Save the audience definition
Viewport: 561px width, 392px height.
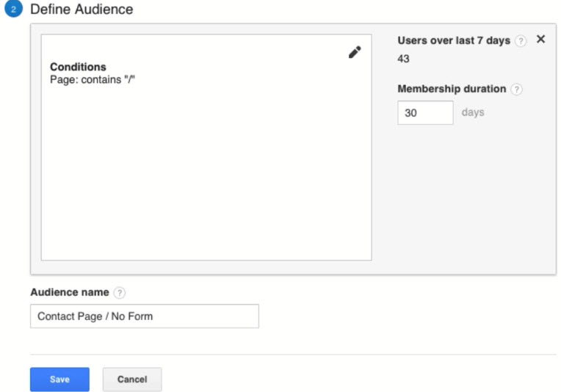click(x=59, y=380)
